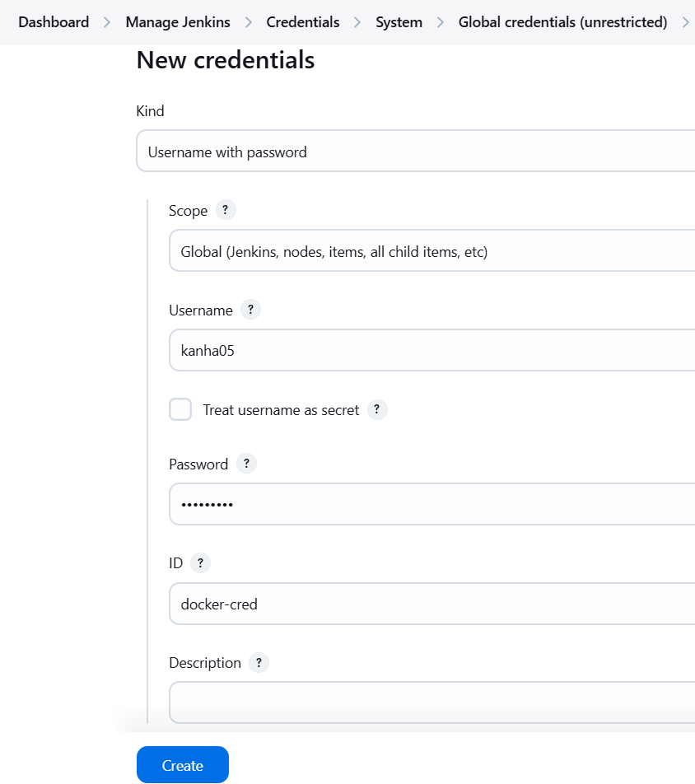Show help for the Password field
The width and height of the screenshot is (695, 784).
[246, 464]
